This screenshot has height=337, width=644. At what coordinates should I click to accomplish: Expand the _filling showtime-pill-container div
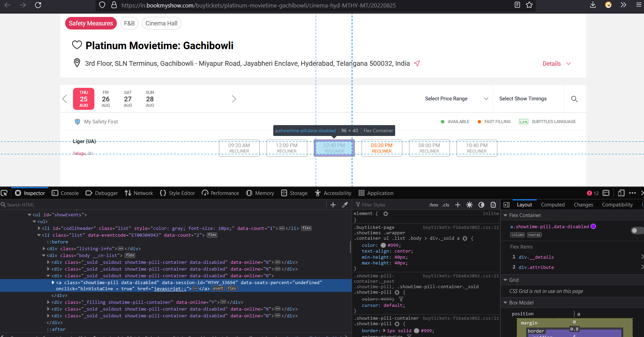point(48,302)
